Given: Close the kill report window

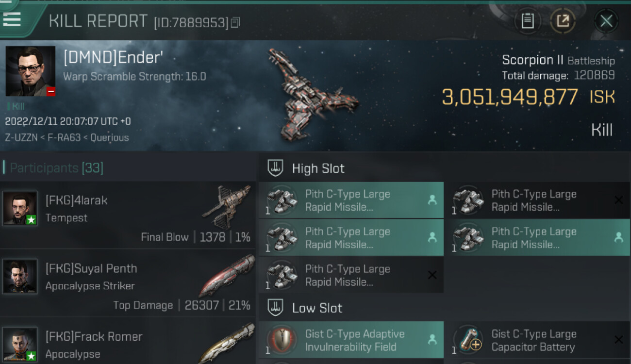Looking at the screenshot, I should [606, 21].
